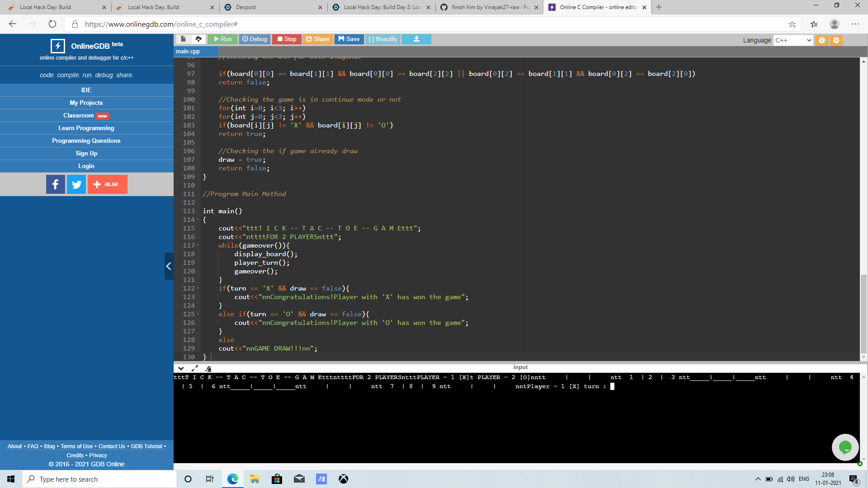The image size is (868, 488).
Task: Open the green chat support bubble
Action: 844,447
